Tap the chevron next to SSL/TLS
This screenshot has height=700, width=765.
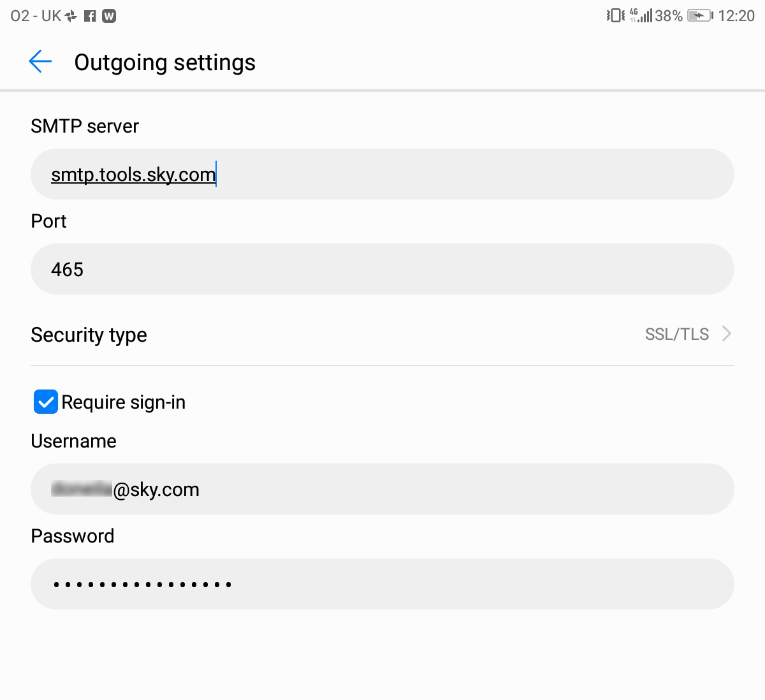(725, 333)
